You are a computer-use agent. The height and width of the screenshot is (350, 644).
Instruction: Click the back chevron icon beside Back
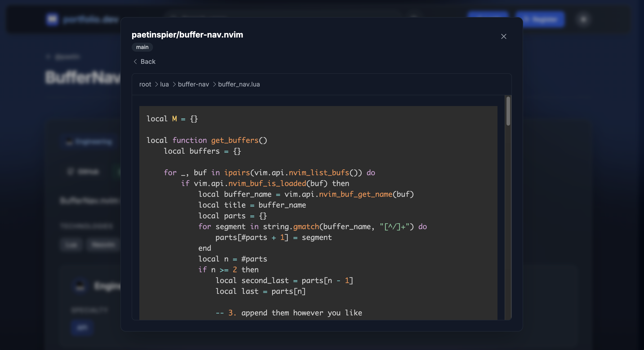point(135,62)
